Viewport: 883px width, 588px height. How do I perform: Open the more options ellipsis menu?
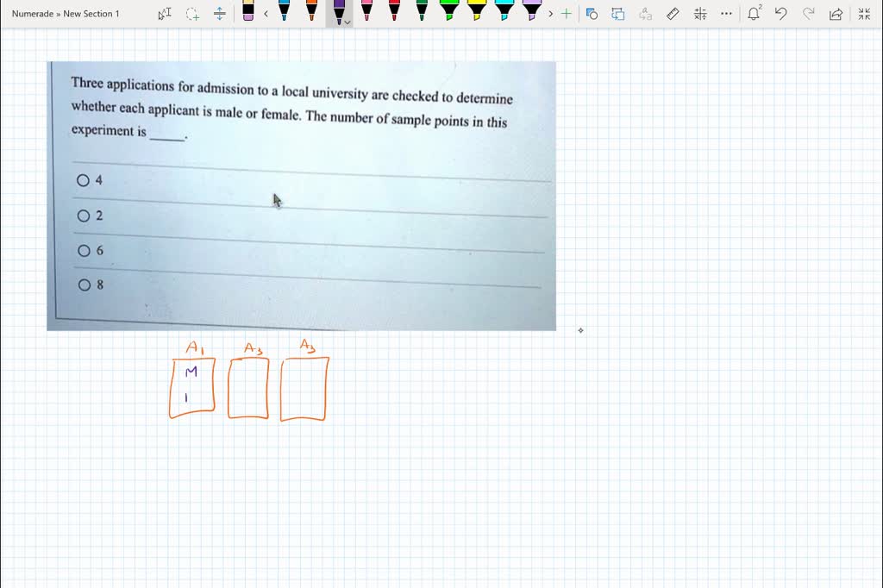tap(727, 14)
